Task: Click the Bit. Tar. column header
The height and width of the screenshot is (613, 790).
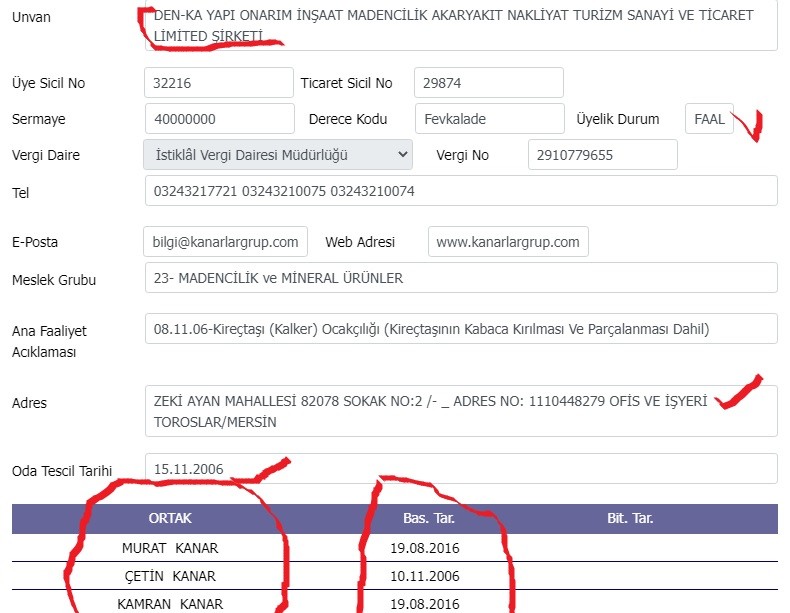Action: tap(630, 518)
